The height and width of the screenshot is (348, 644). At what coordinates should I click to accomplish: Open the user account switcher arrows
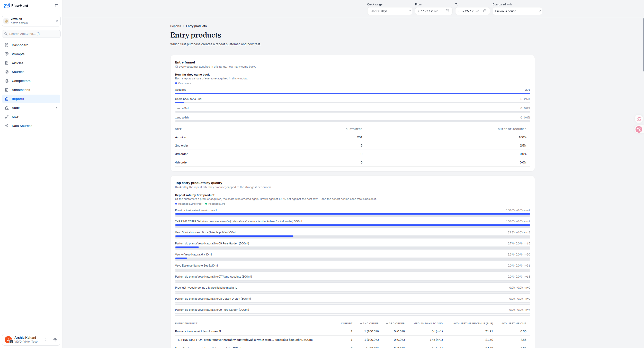pyautogui.click(x=46, y=340)
